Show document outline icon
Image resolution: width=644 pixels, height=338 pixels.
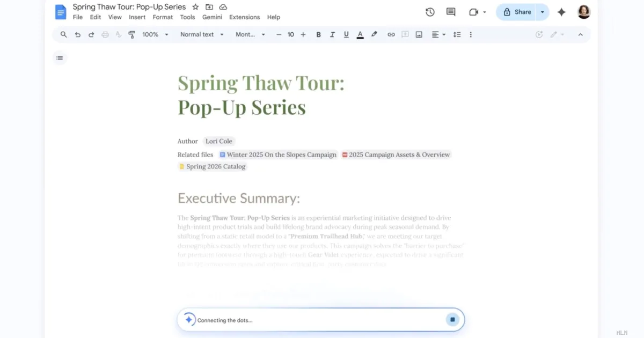coord(60,58)
